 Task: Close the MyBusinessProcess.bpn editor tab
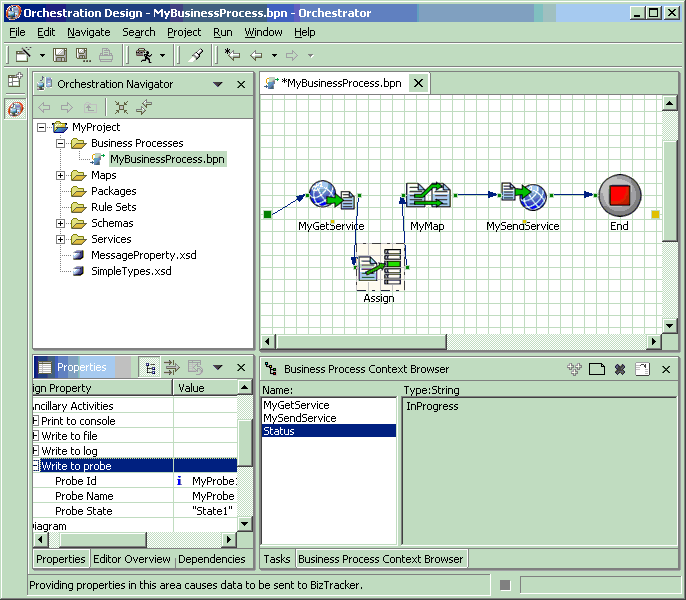(x=418, y=83)
